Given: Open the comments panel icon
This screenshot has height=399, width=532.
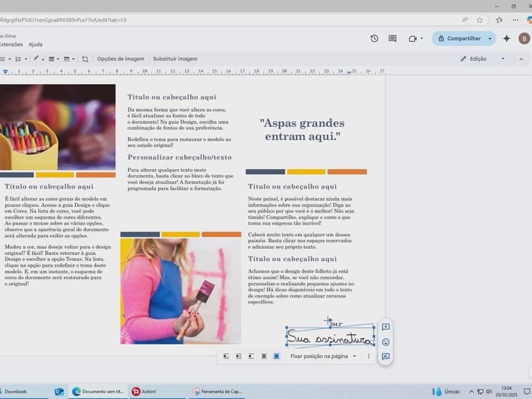Looking at the screenshot, I should [392, 38].
